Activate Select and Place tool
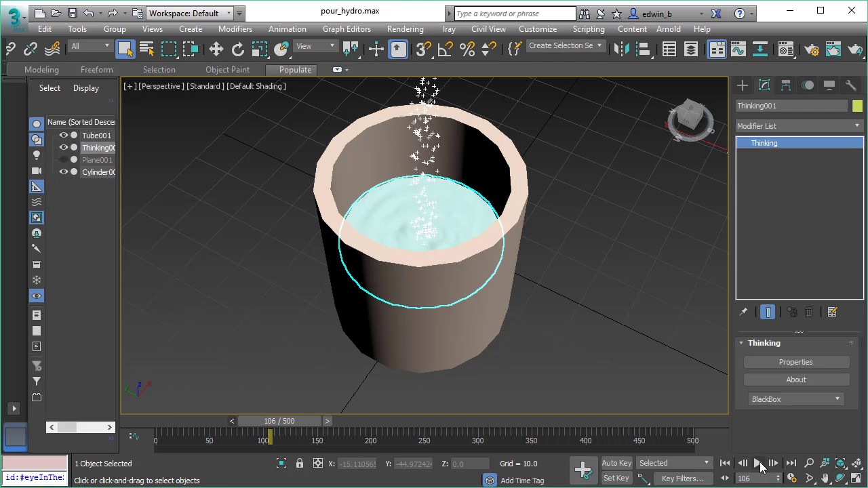The image size is (868, 488). (x=281, y=49)
